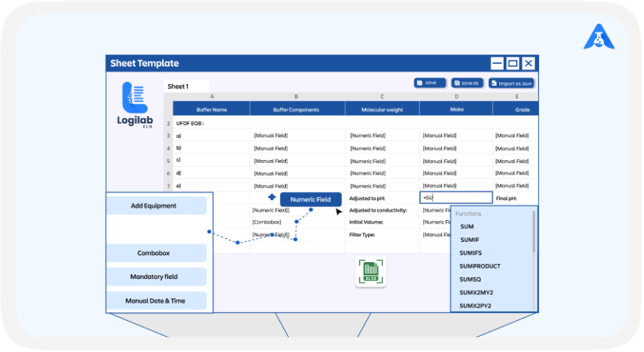The height and width of the screenshot is (352, 644).
Task: Click the lab flask logo in the corner
Action: tap(599, 37)
